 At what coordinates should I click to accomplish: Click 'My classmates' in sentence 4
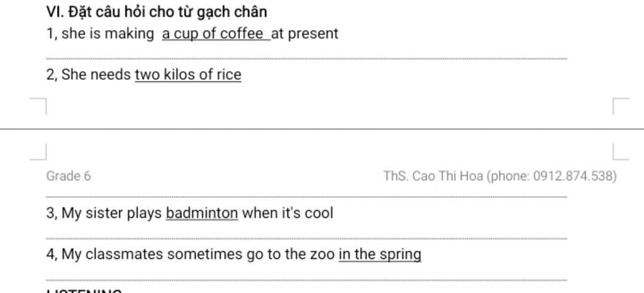click(112, 255)
